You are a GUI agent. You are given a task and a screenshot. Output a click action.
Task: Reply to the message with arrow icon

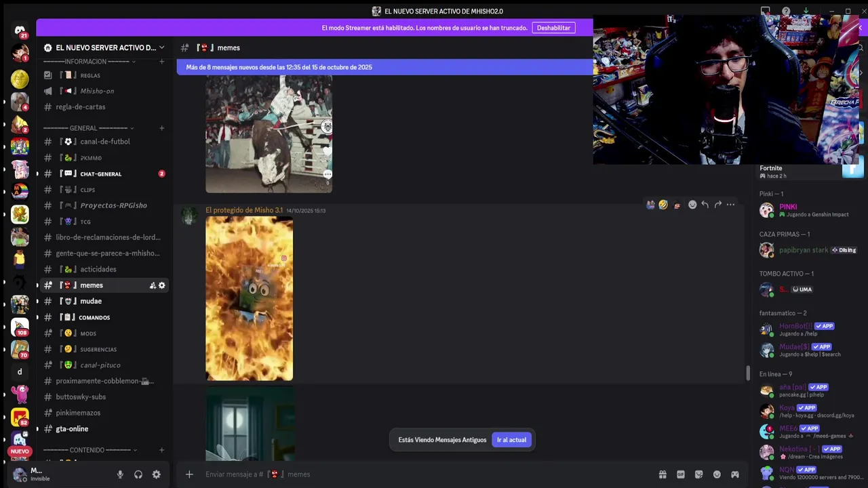click(x=705, y=205)
